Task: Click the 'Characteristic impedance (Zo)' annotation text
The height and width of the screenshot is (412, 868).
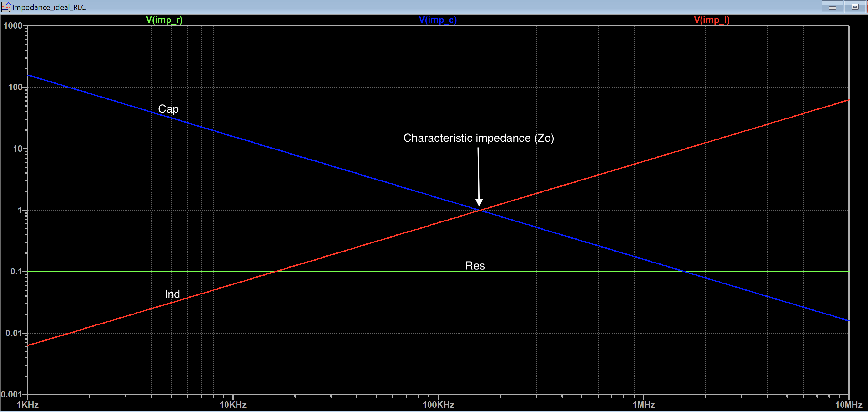Action: [479, 138]
